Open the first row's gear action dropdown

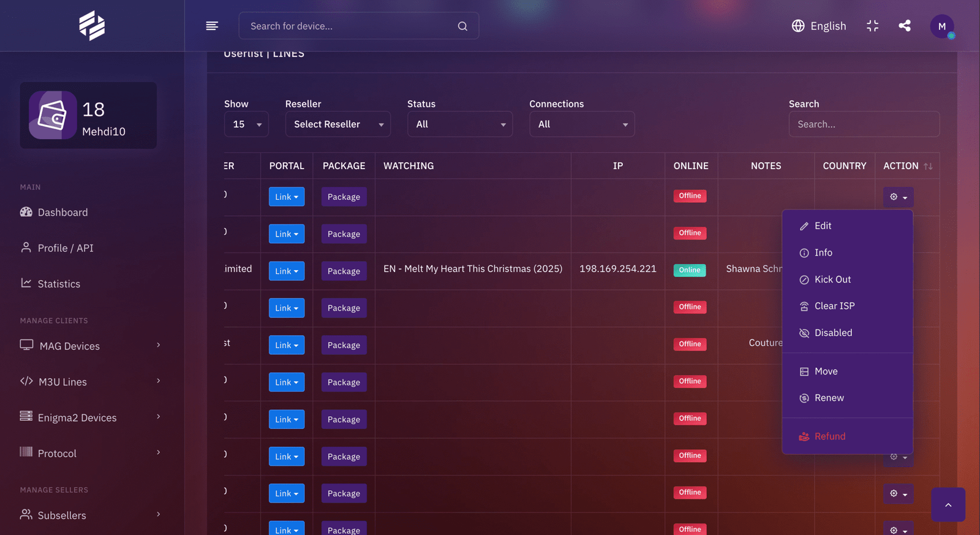click(x=898, y=197)
